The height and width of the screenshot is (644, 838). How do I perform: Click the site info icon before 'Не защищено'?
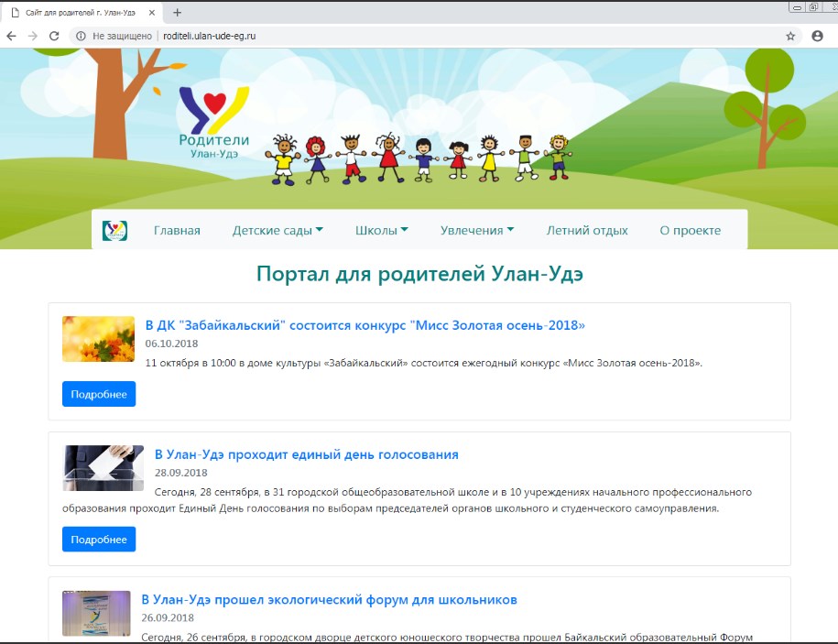[x=81, y=36]
